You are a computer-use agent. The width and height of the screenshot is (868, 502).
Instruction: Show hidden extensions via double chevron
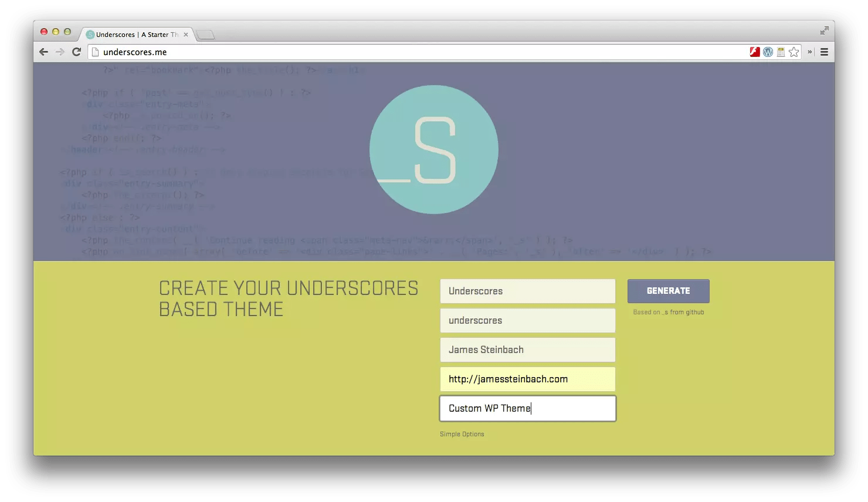point(809,52)
